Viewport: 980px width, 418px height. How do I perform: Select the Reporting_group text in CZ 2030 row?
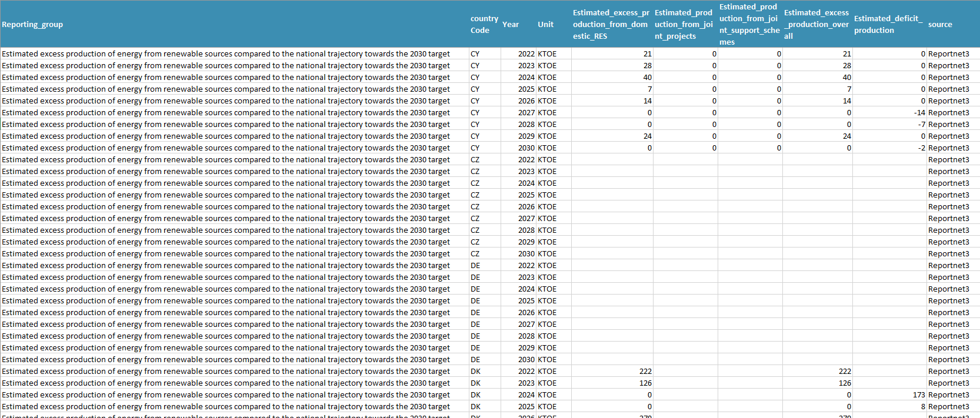(226, 253)
